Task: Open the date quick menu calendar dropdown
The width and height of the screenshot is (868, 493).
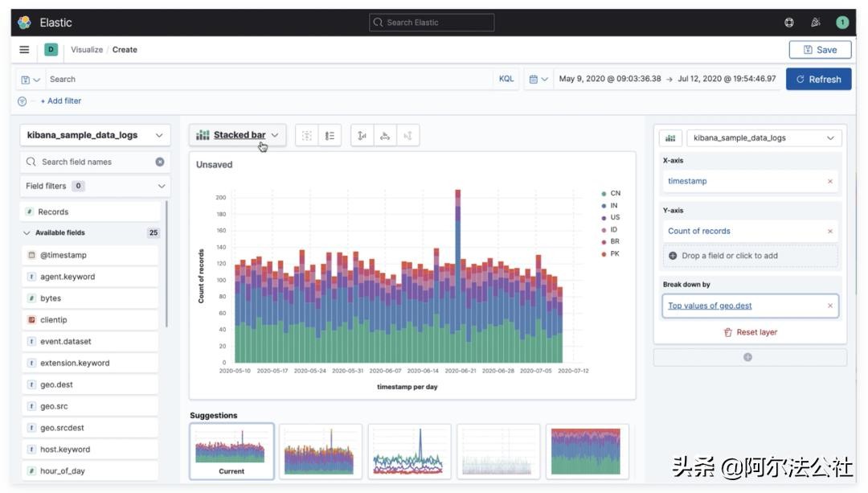Action: [x=538, y=79]
